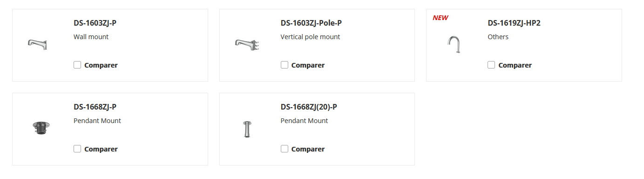Image resolution: width=644 pixels, height=179 pixels.
Task: Open the DS-1603ZJ-P product title
Action: tap(95, 23)
